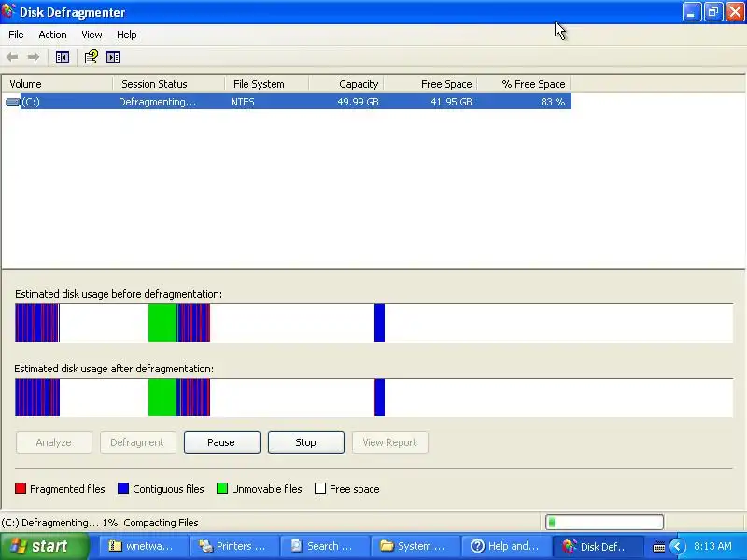747x560 pixels.
Task: Sort by Capacity column header
Action: click(x=346, y=84)
